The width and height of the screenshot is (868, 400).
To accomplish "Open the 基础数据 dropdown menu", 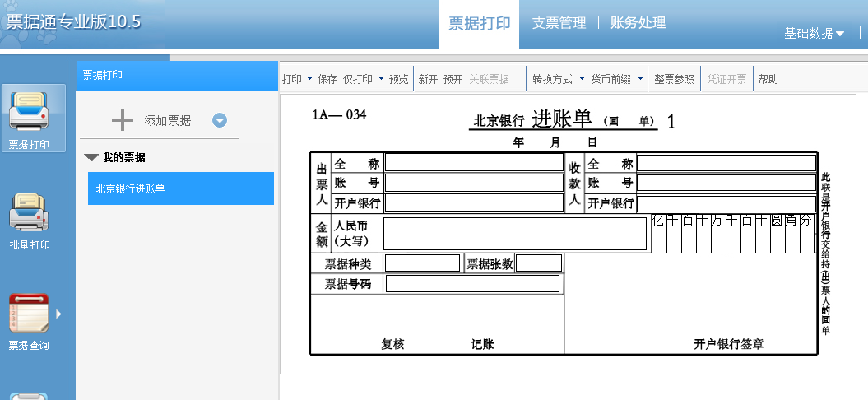I will pos(815,33).
